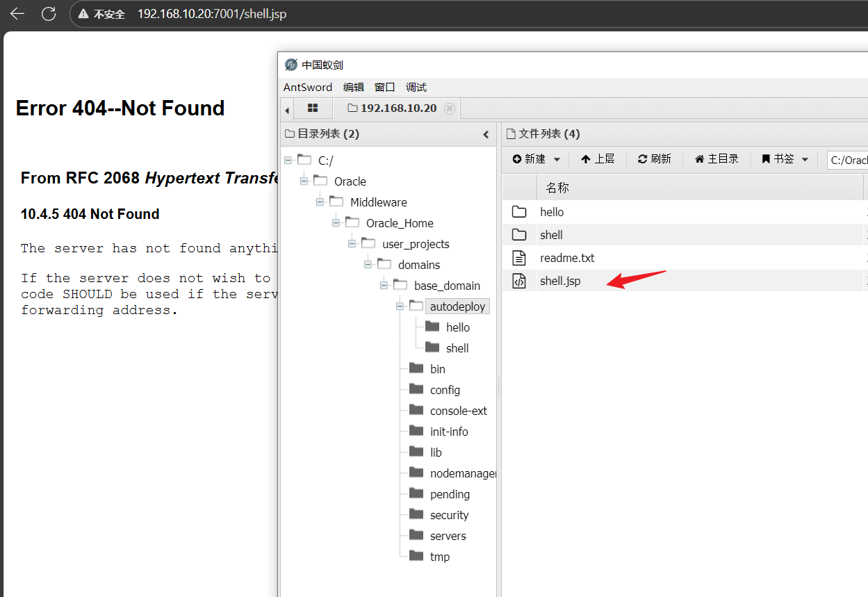Select the hello folder icon in file list

(519, 212)
